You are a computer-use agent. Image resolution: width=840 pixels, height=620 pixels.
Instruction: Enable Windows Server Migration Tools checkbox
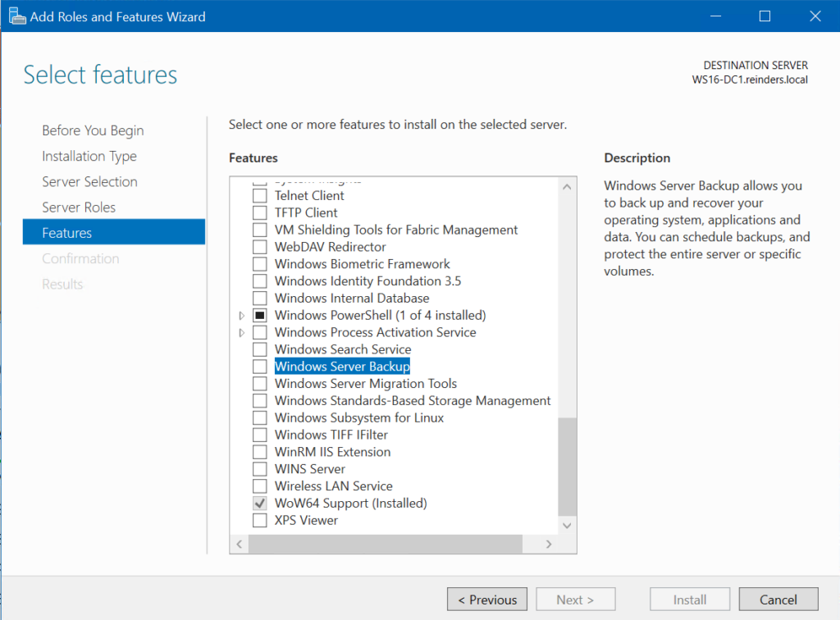tap(260, 384)
